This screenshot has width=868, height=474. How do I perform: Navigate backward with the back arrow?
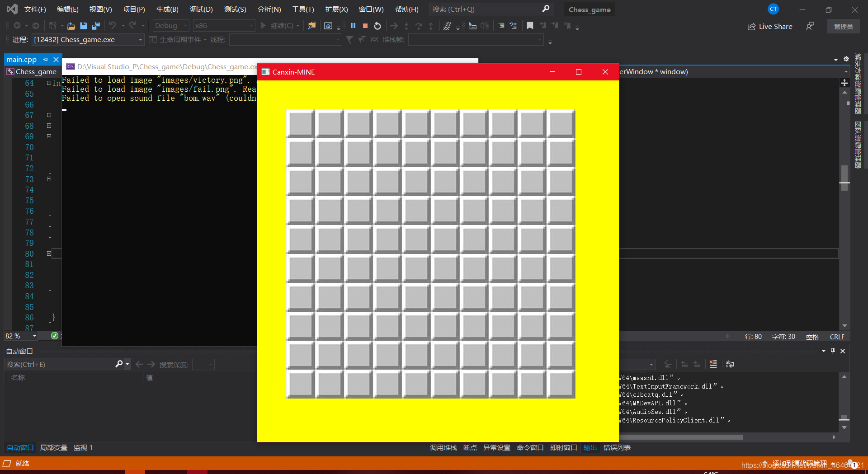[x=17, y=26]
